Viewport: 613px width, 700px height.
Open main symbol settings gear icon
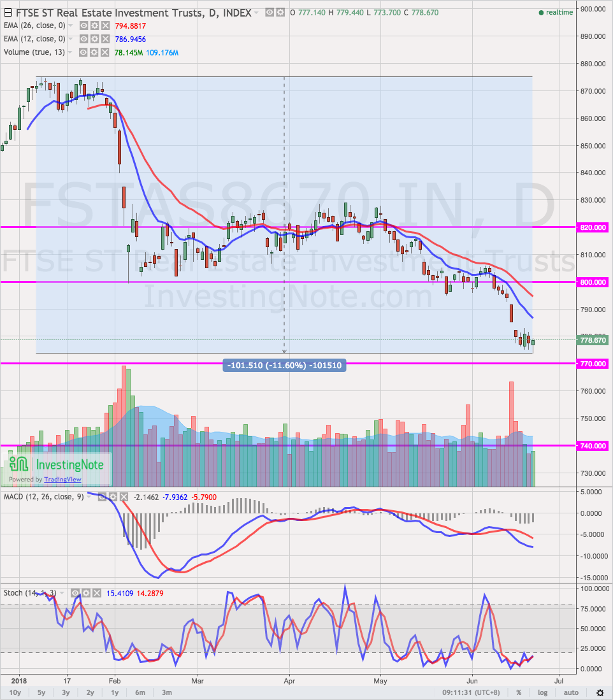point(280,12)
